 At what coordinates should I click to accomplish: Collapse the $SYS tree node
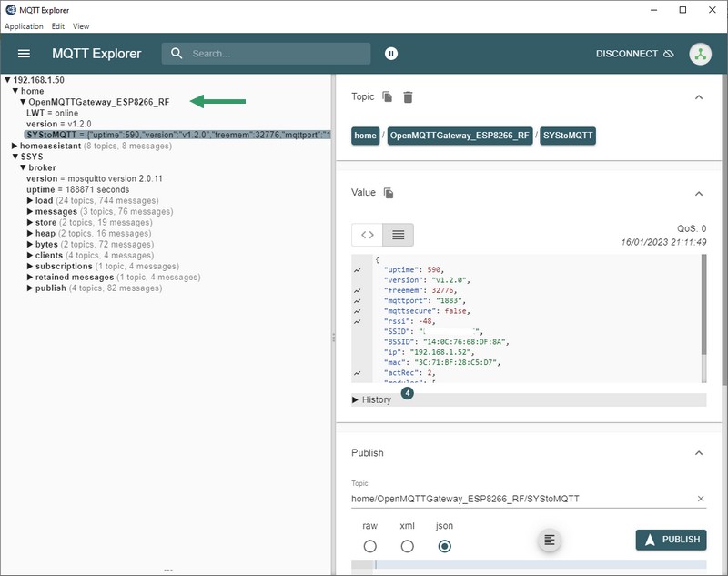15,157
